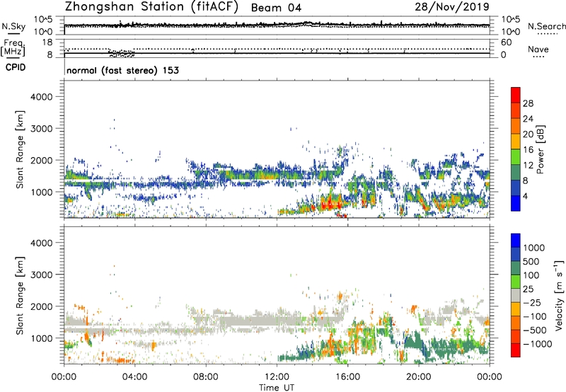566x392 pixels.
Task: Click the Velocity [m s⁻¹] color bar label
Action: (x=559, y=295)
